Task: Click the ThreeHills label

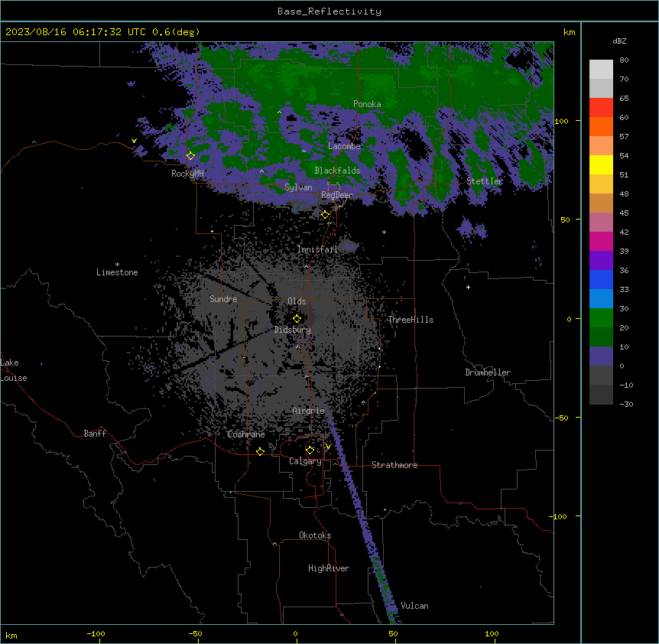Action: click(x=411, y=320)
